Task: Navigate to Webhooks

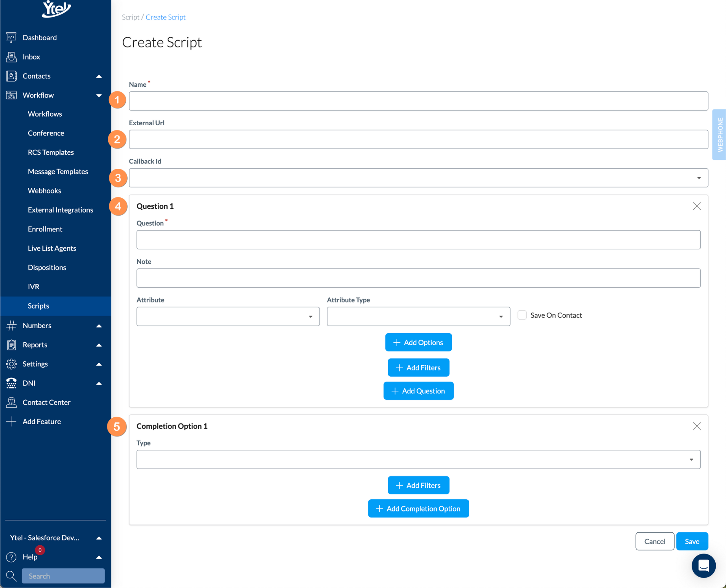Action: coord(44,191)
